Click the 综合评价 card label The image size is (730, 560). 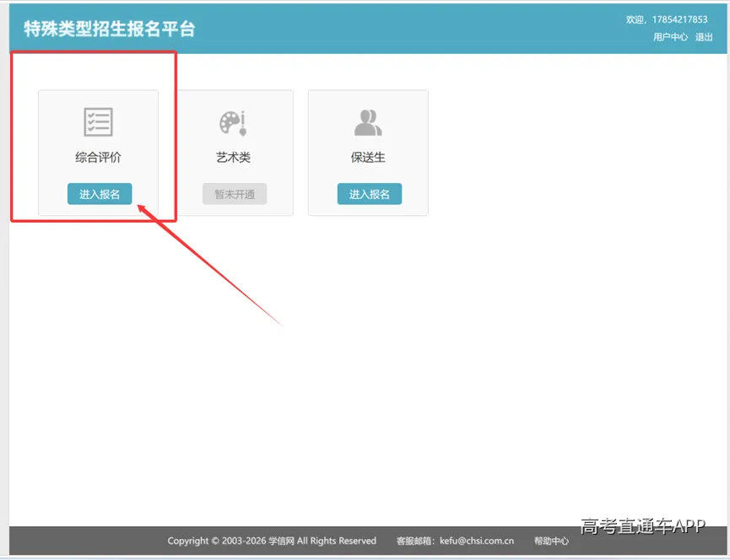(98, 158)
